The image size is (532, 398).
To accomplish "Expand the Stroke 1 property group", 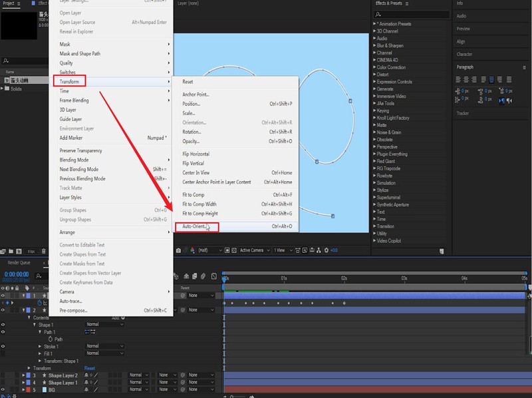I will (x=39, y=346).
